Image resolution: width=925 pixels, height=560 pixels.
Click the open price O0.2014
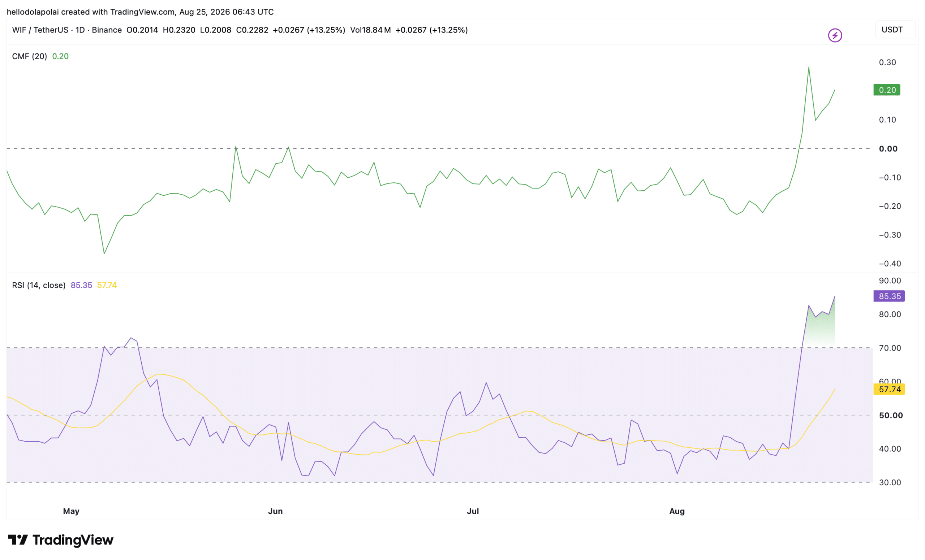(142, 30)
